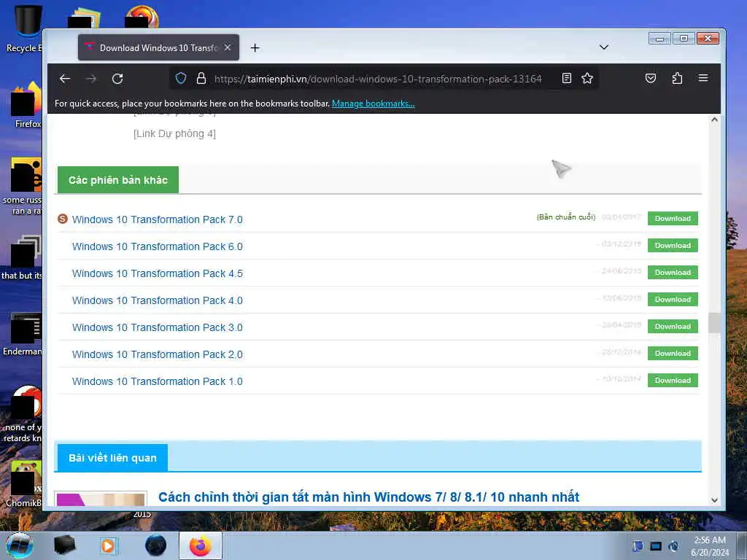This screenshot has width=747, height=560.
Task: Open Windows 10 Transformation Pack 6.0 link
Action: 158,246
